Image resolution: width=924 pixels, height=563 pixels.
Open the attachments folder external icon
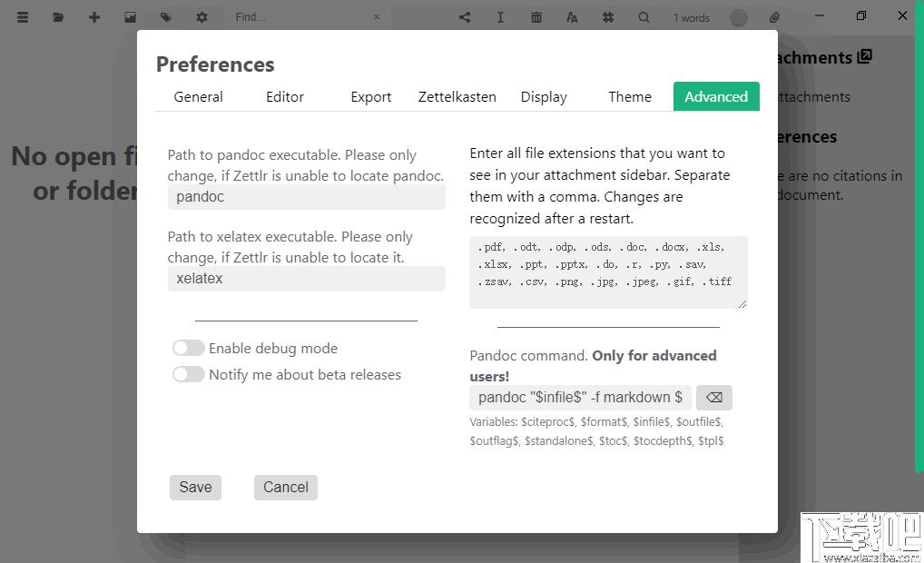tap(864, 56)
